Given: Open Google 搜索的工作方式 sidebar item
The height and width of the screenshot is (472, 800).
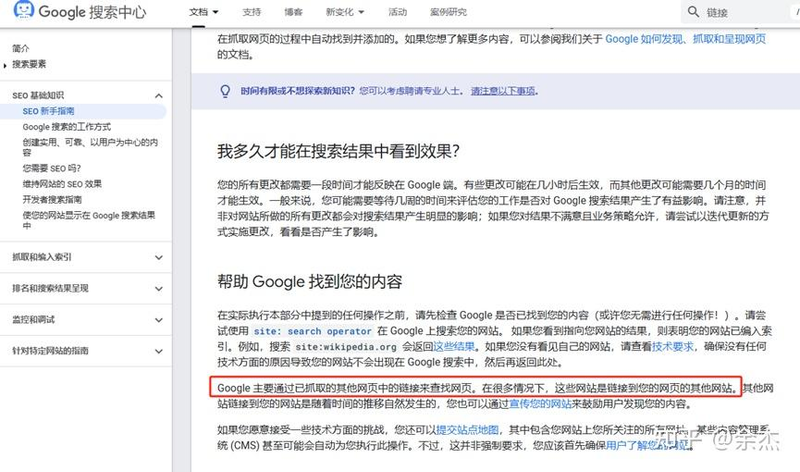Looking at the screenshot, I should click(66, 127).
